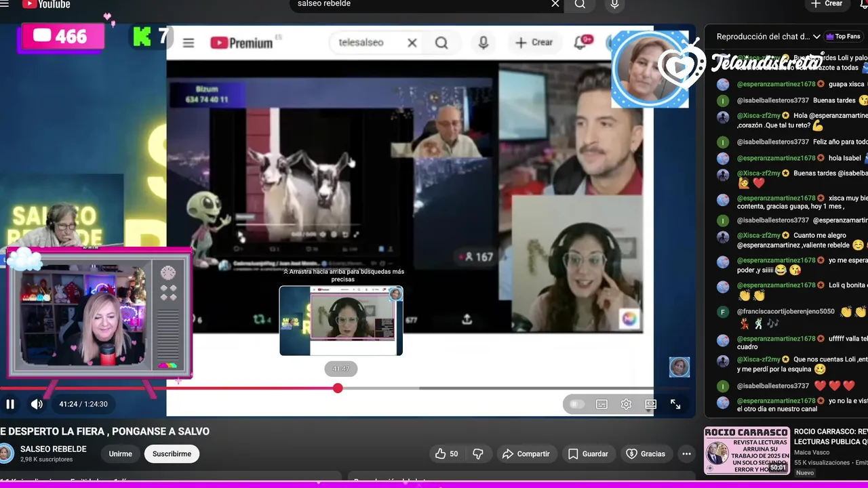The width and height of the screenshot is (868, 488).
Task: Open SALSEO REBELDE channel avatar below the video
Action: (6, 453)
